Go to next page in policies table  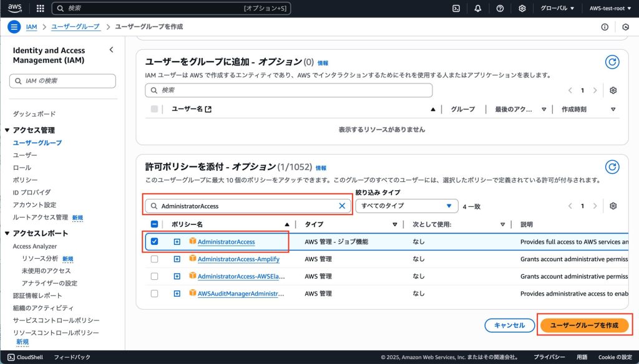pyautogui.click(x=595, y=206)
